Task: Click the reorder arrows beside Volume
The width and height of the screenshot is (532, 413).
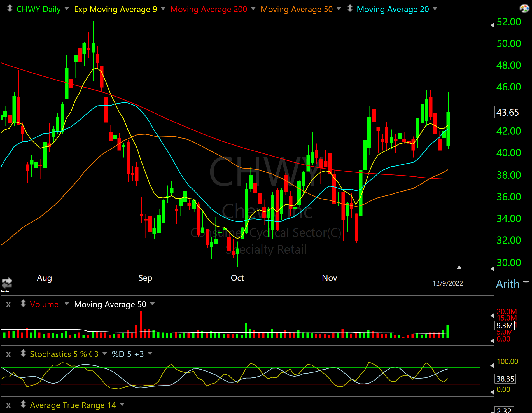Action: pyautogui.click(x=23, y=304)
